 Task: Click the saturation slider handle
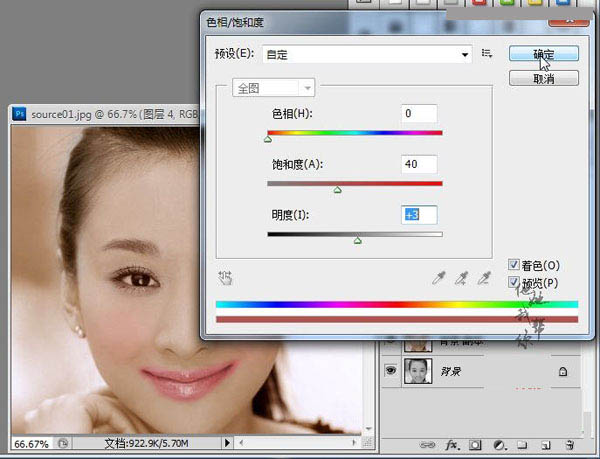[338, 190]
